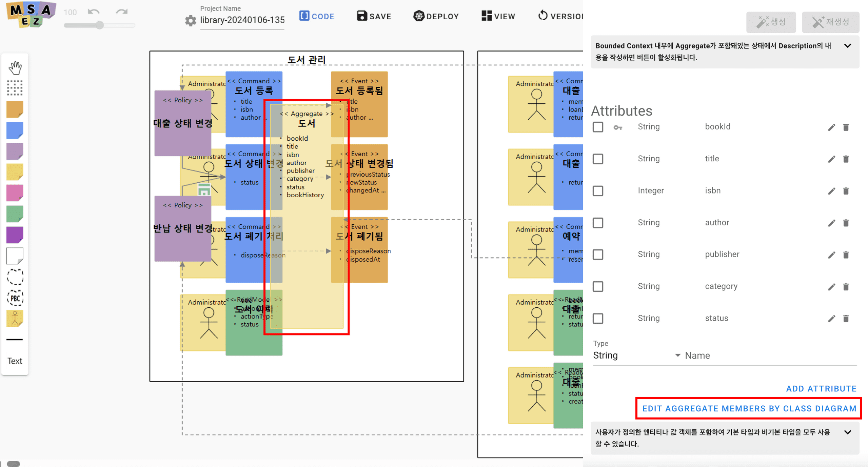
Task: Open the DEPLOY menu
Action: point(436,16)
